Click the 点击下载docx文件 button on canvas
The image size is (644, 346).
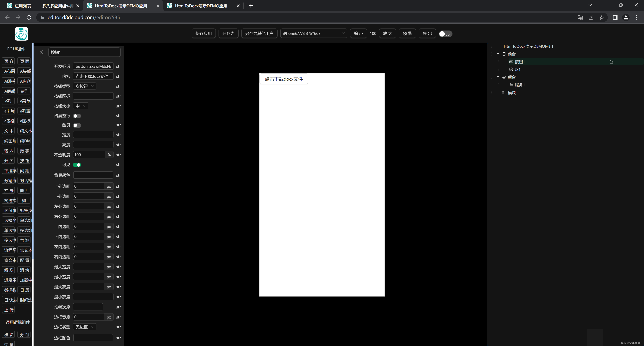pos(283,79)
